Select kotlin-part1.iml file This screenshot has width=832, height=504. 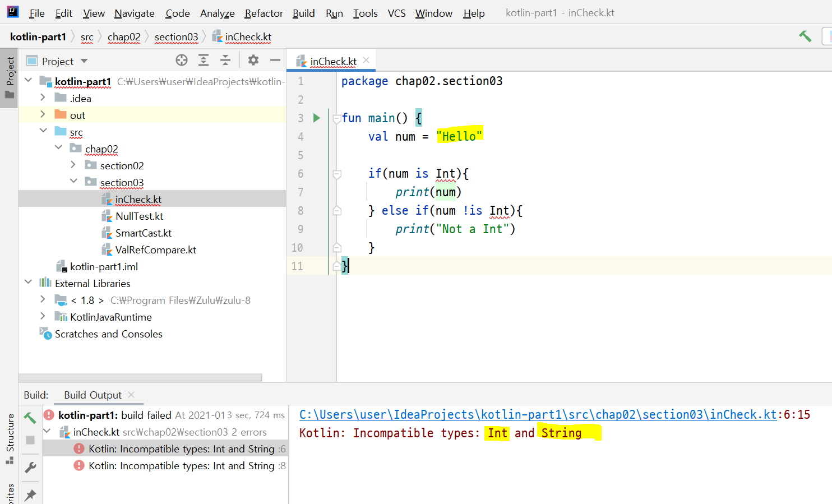click(x=104, y=266)
